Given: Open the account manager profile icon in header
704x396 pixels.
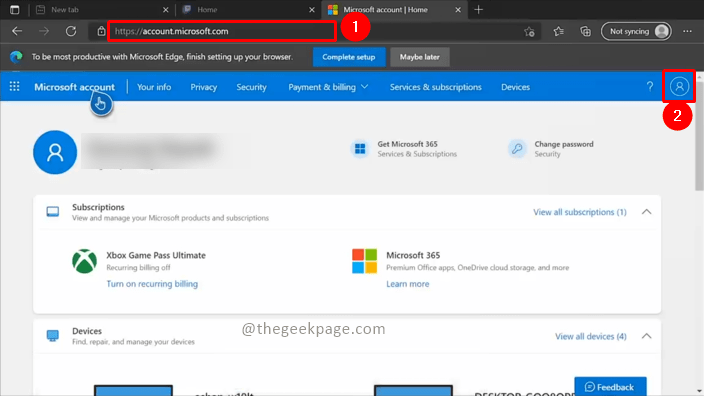Looking at the screenshot, I should 679,86.
